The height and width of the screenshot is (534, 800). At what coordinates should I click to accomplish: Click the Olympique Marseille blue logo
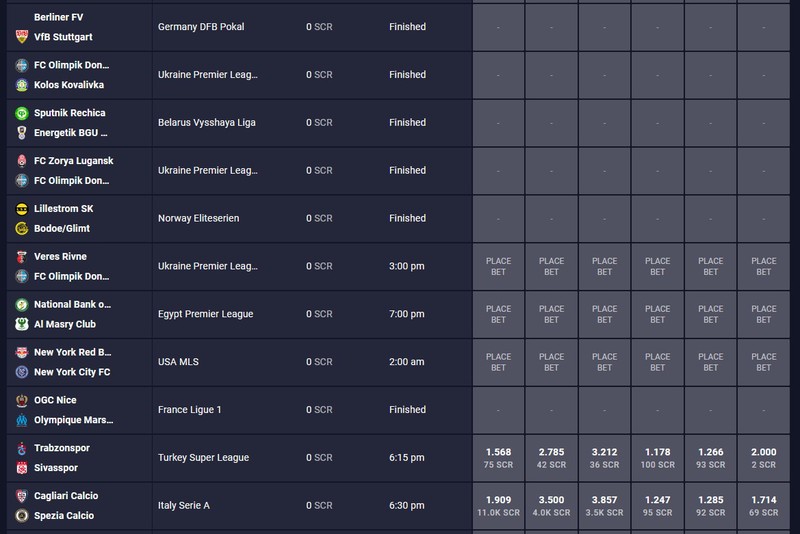[21, 420]
